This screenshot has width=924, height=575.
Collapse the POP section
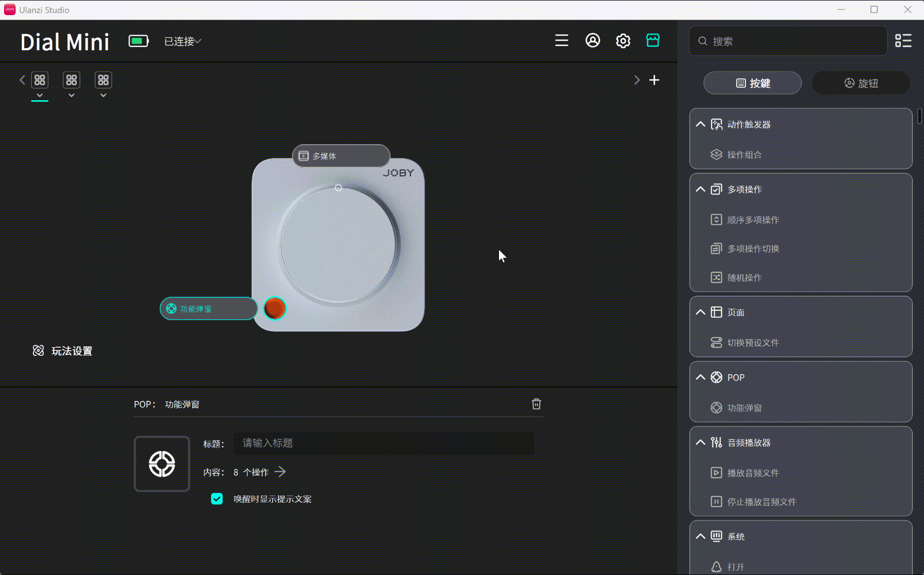click(x=700, y=377)
